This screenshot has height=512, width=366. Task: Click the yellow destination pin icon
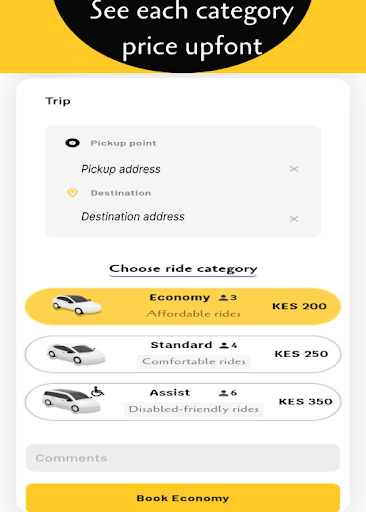click(72, 193)
